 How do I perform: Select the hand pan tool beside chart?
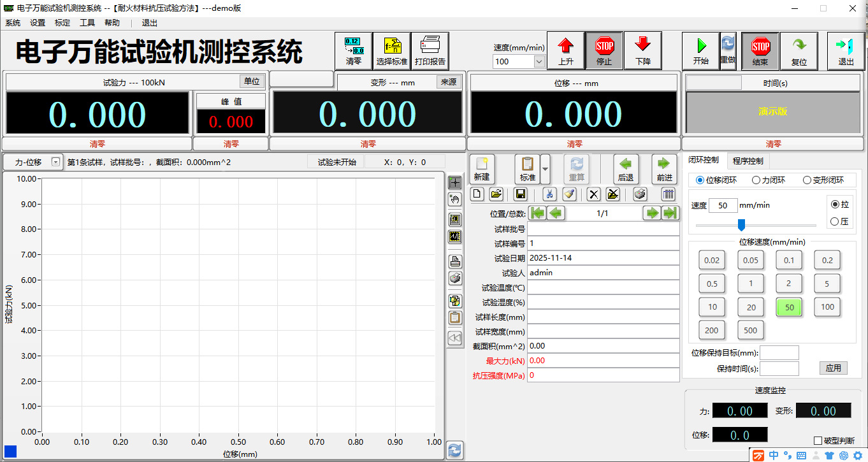(455, 199)
